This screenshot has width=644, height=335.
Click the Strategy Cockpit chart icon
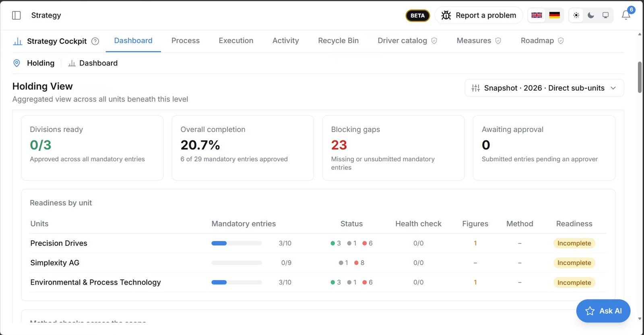[18, 41]
